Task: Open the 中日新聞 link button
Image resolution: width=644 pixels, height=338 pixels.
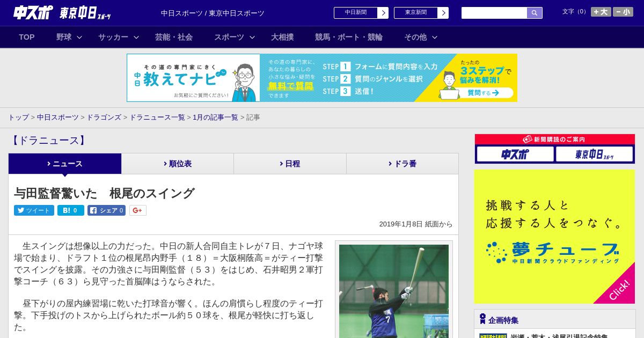Action: (x=361, y=13)
